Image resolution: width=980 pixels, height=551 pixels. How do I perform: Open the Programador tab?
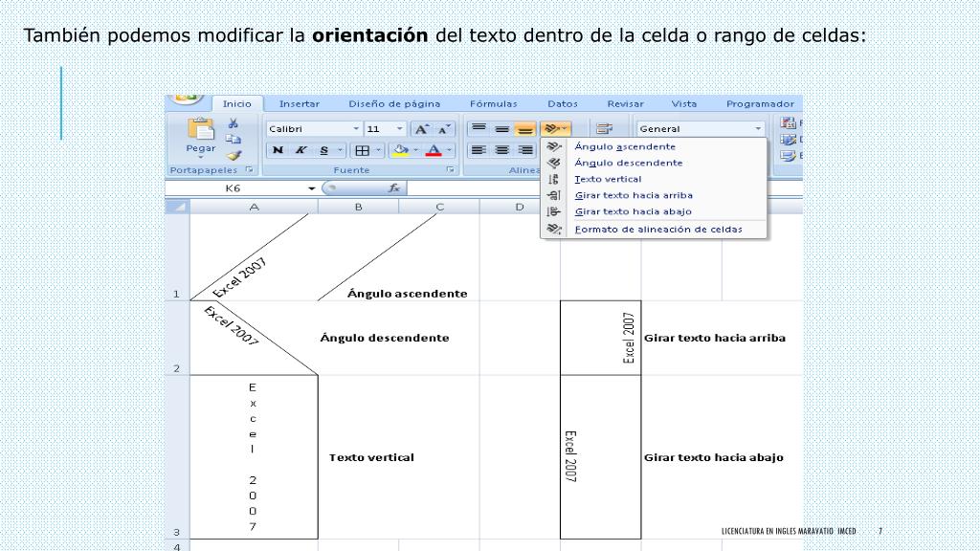coord(760,103)
